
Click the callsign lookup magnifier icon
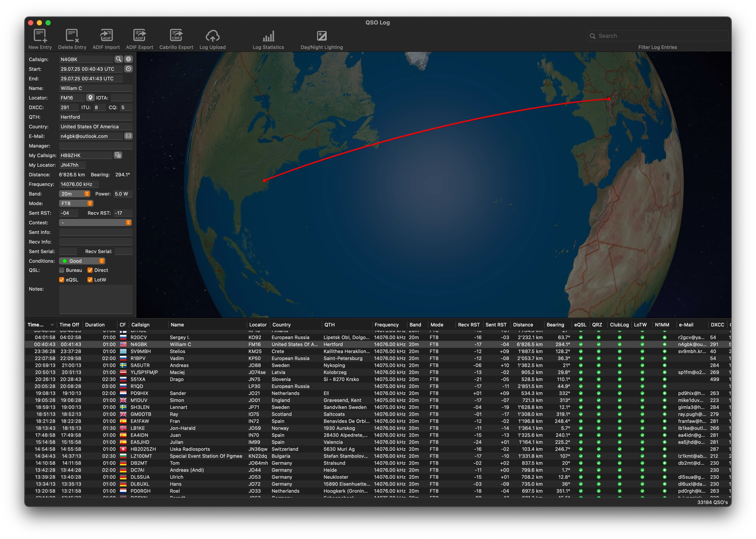pyautogui.click(x=118, y=59)
